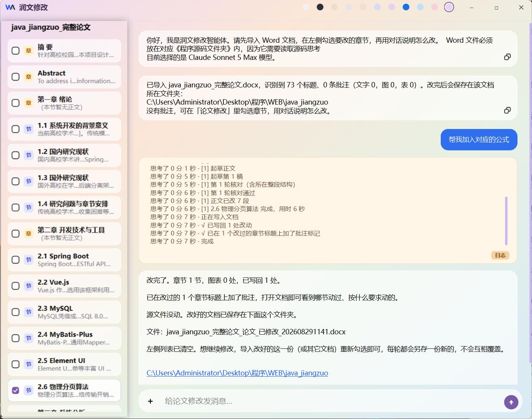Check the 第一章 绪论 checkbox
The height and width of the screenshot is (419, 532).
tap(16, 103)
